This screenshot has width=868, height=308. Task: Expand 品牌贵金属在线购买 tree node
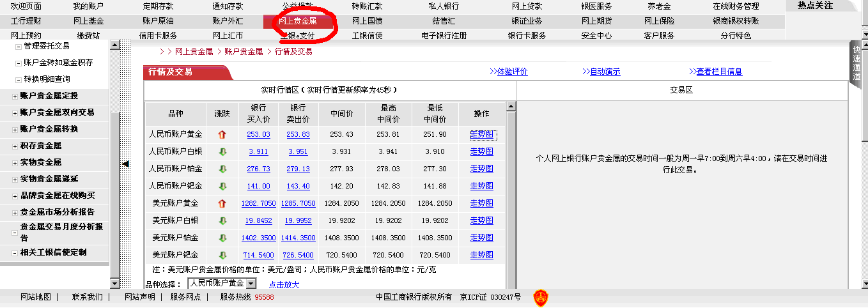[x=15, y=196]
